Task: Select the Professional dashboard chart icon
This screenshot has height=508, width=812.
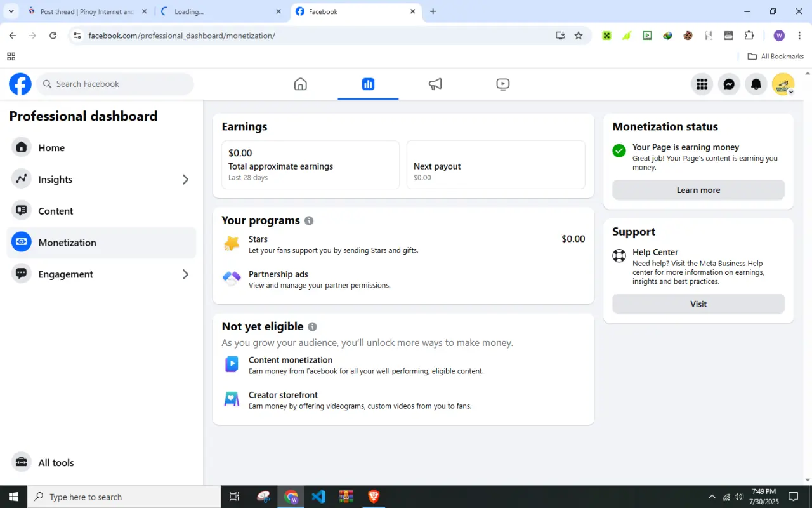Action: tap(368, 84)
